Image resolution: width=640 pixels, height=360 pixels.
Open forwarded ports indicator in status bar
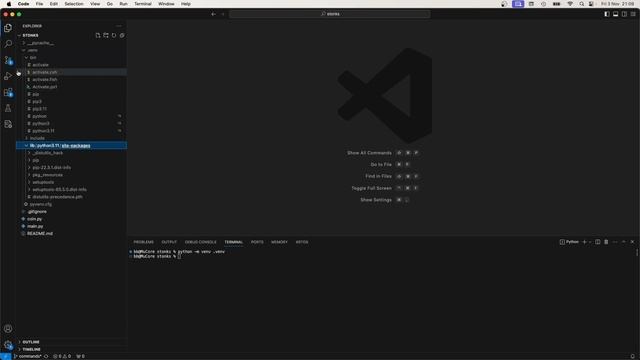pos(80,356)
